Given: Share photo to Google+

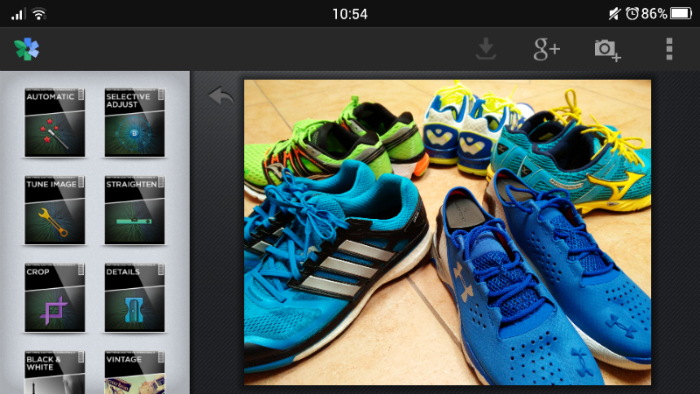Looking at the screenshot, I should point(546,49).
